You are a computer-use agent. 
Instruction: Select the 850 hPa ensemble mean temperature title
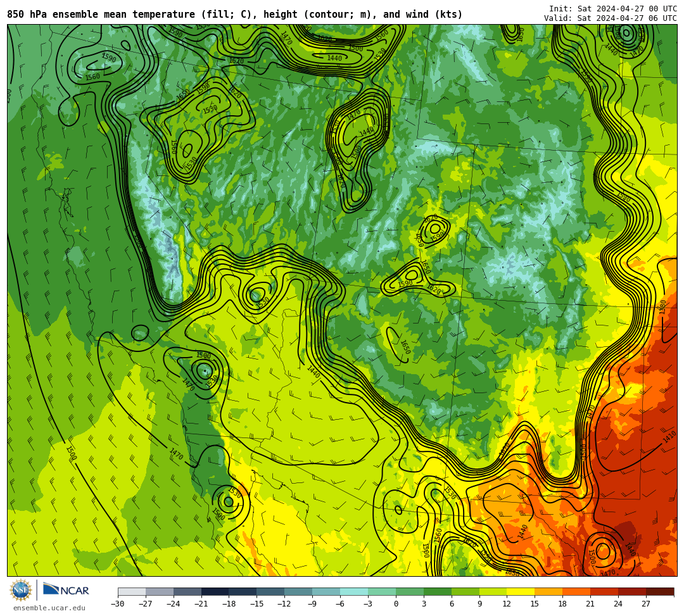pos(235,15)
